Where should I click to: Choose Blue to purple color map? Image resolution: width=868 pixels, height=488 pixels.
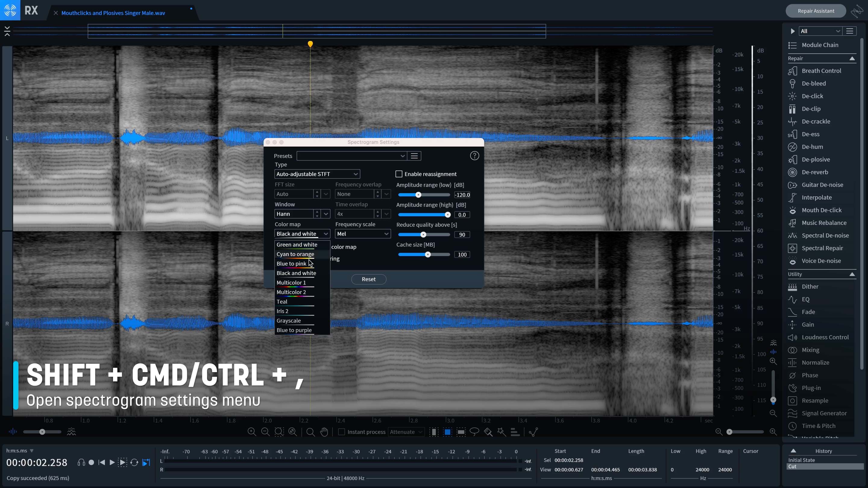point(302,330)
